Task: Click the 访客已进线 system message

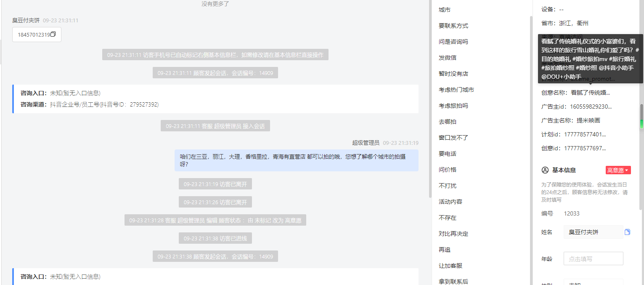Action: [215, 238]
